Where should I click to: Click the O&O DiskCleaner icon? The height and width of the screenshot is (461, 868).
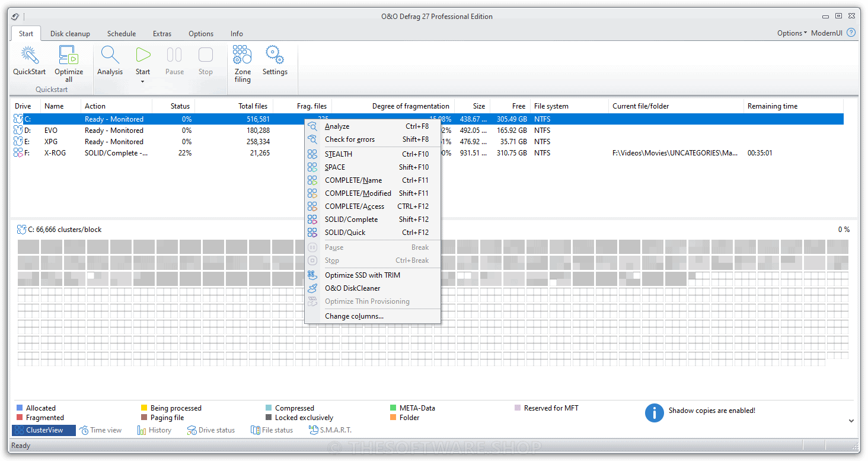coord(312,288)
